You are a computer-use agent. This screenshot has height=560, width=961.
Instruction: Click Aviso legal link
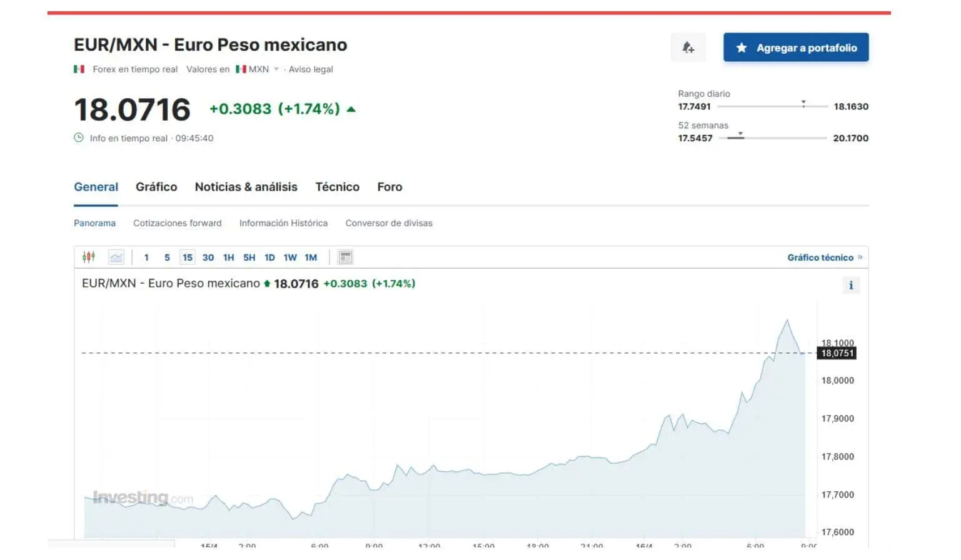tap(311, 69)
